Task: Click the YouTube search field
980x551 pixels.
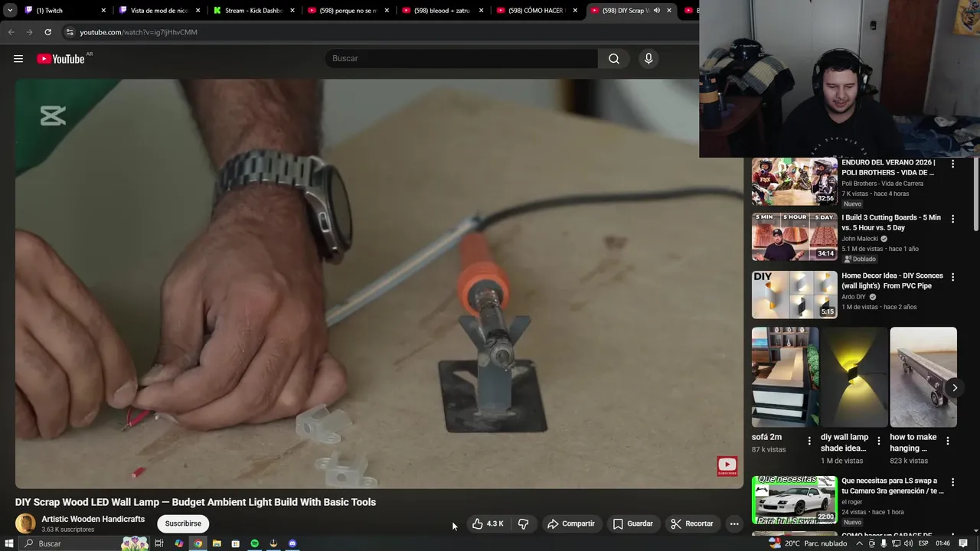Action: 462,59
